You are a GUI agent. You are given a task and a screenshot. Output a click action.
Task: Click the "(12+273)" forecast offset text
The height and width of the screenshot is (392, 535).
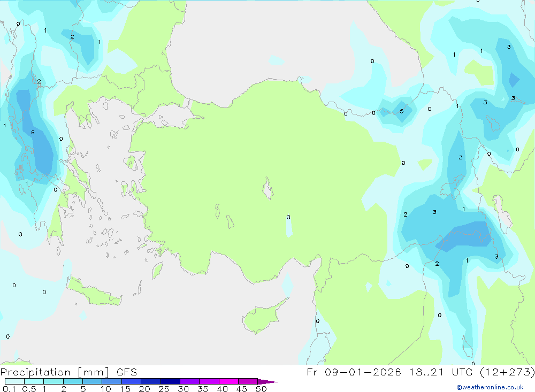pos(507,372)
